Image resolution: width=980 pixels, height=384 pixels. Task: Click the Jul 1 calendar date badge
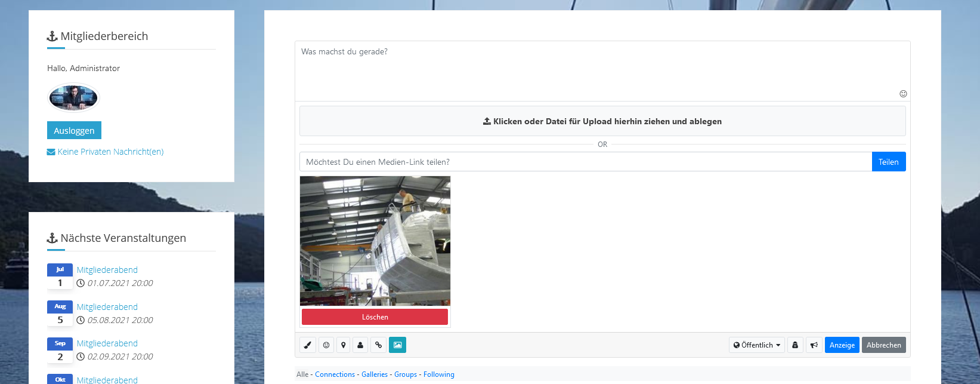pyautogui.click(x=60, y=276)
